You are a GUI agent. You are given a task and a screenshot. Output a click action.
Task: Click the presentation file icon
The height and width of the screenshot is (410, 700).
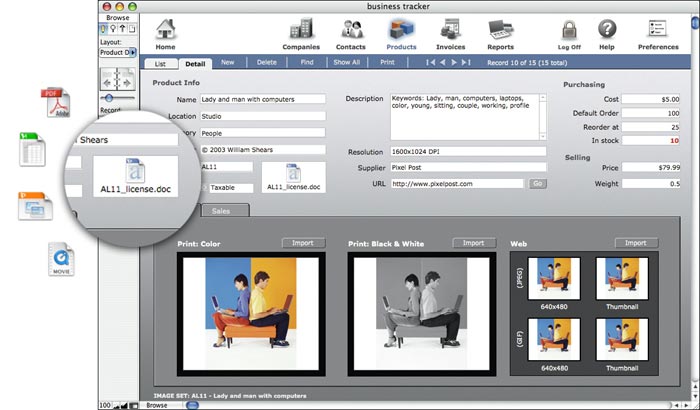(35, 206)
